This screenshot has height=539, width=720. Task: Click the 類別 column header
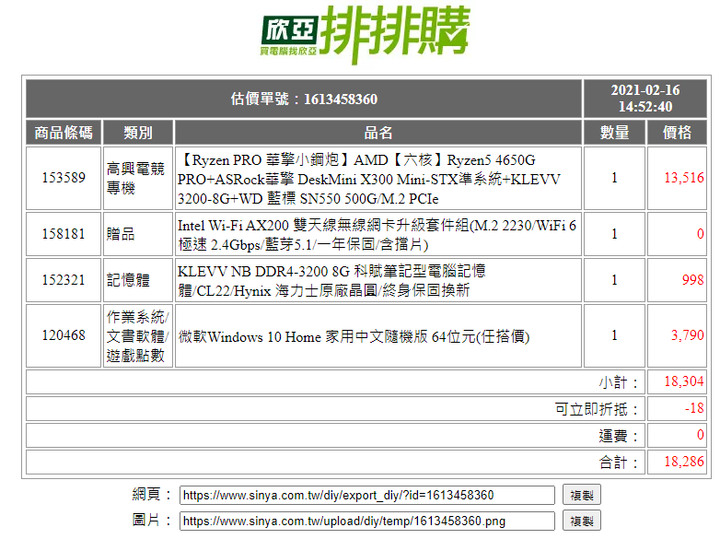point(138,133)
